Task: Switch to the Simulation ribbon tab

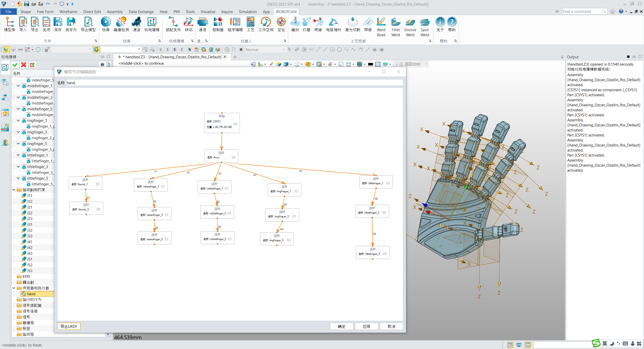Action: [248, 12]
